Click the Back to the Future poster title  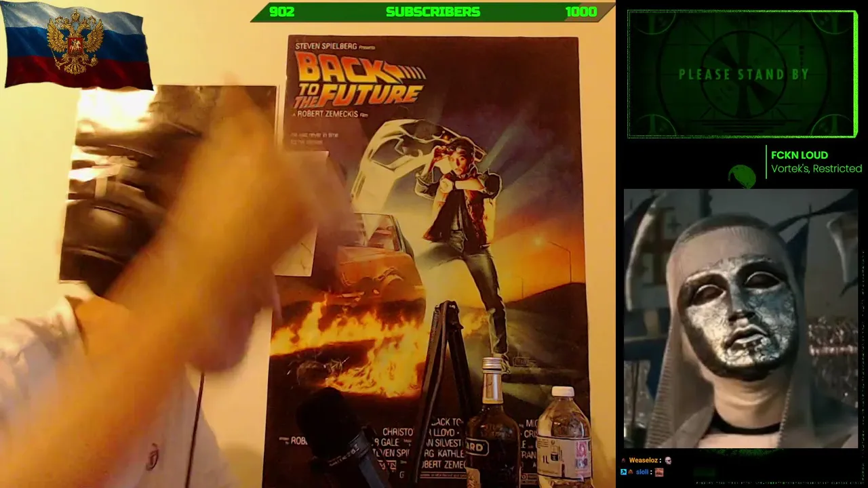pyautogui.click(x=359, y=80)
